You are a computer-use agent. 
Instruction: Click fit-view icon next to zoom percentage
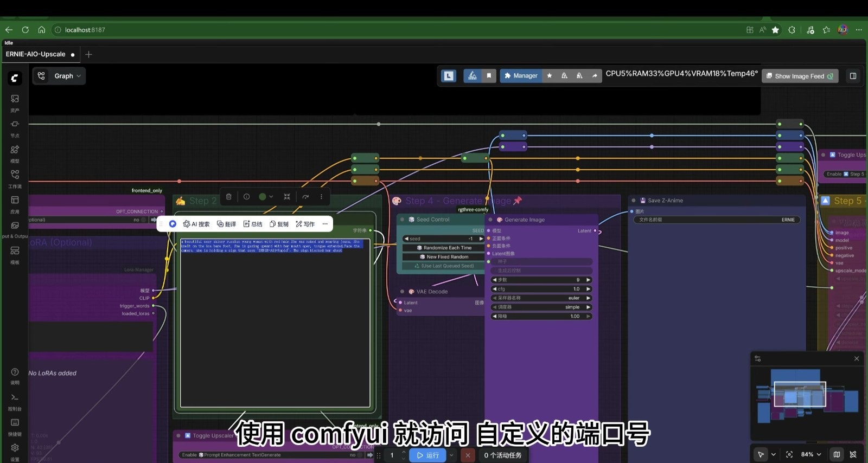tap(789, 454)
